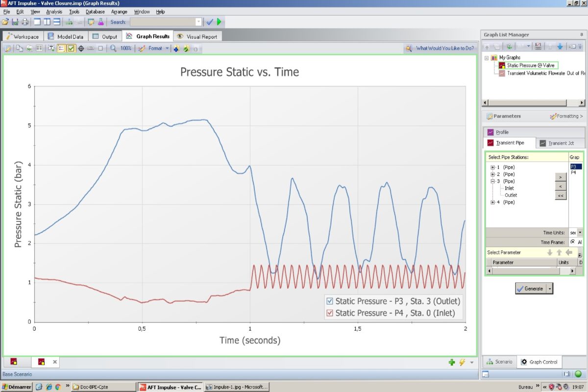Click the purple flask icon in toolbar

click(100, 22)
